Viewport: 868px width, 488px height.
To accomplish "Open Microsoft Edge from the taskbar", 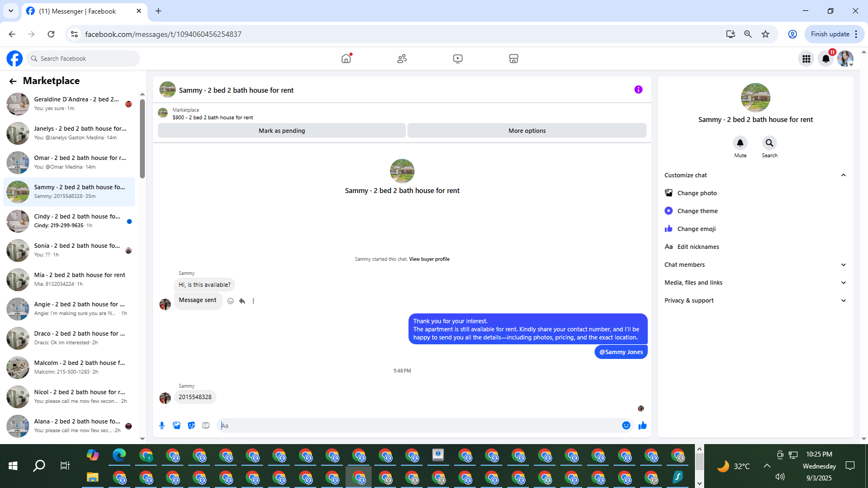I will point(119,455).
